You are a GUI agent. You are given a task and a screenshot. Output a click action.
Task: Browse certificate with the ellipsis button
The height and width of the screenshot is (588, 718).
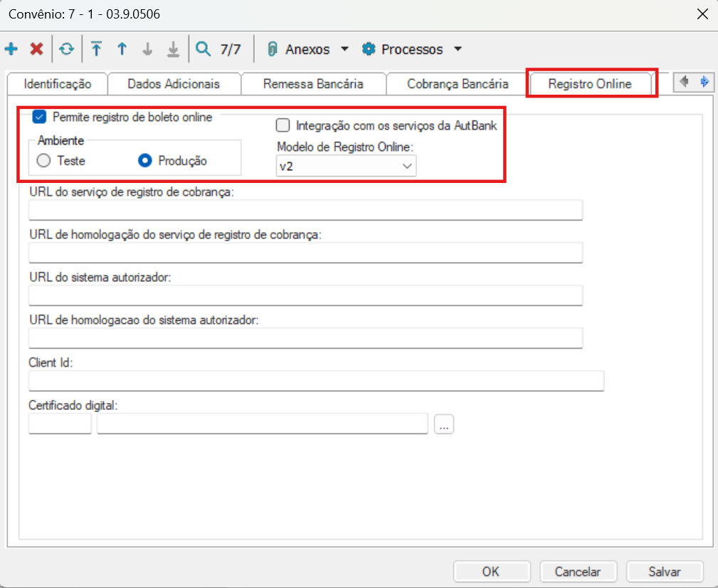coord(444,424)
